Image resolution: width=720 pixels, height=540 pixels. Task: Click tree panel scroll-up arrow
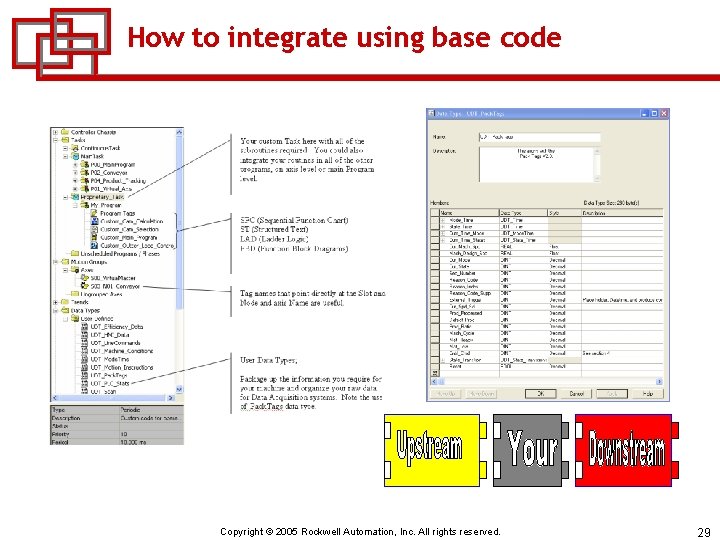(x=179, y=132)
